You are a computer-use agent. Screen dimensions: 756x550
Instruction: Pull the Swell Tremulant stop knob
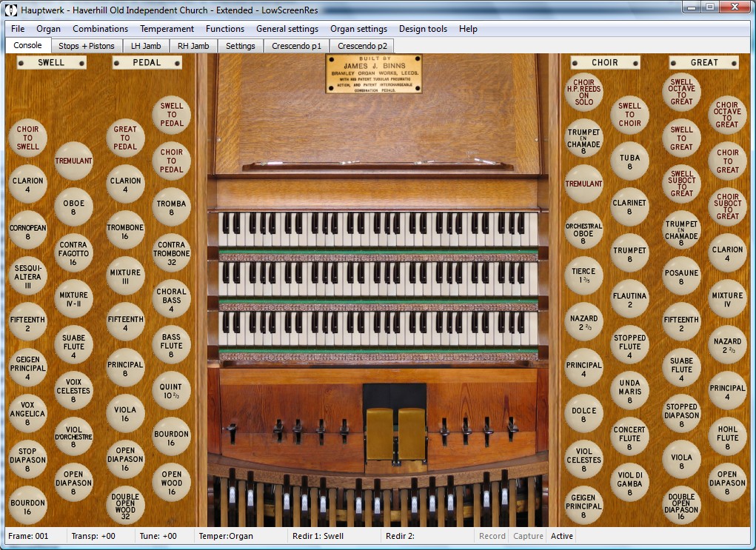pyautogui.click(x=73, y=161)
